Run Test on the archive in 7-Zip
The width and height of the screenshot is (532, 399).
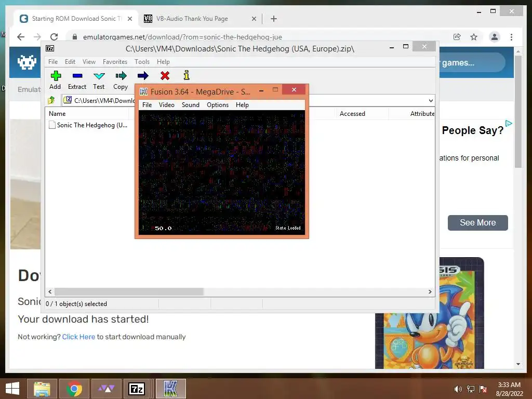(x=99, y=80)
